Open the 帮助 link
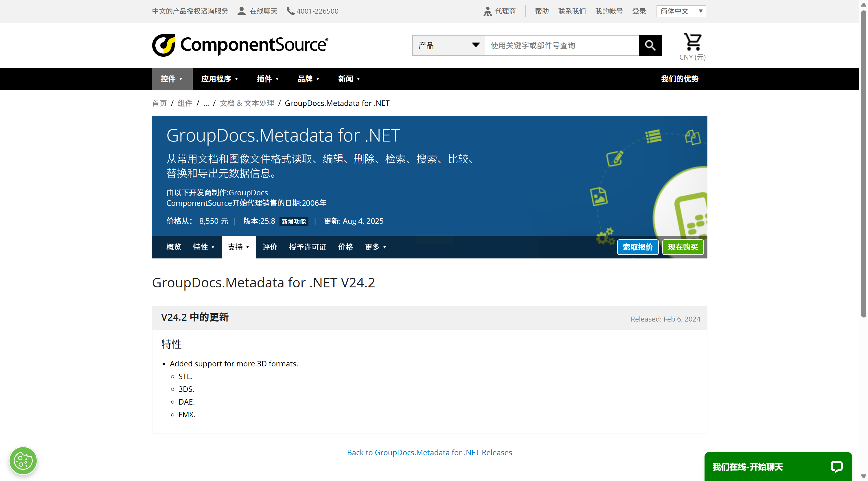868x481 pixels. pyautogui.click(x=542, y=11)
